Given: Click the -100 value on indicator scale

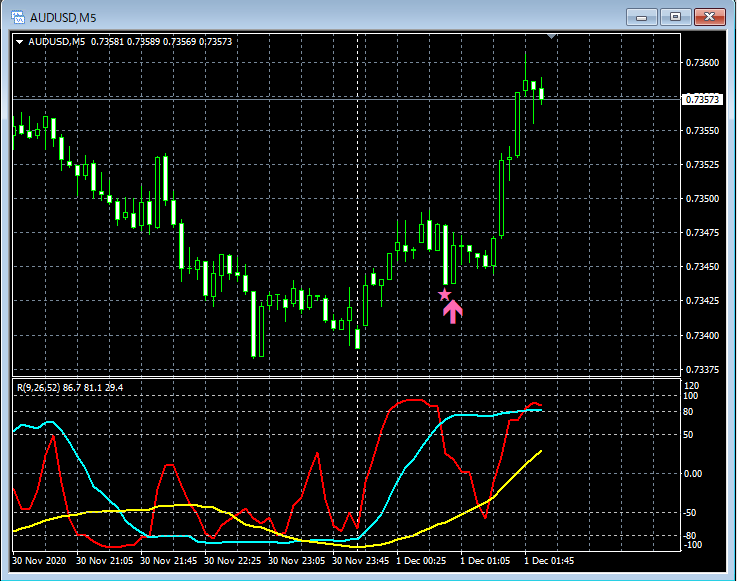Looking at the screenshot, I should click(x=692, y=546).
